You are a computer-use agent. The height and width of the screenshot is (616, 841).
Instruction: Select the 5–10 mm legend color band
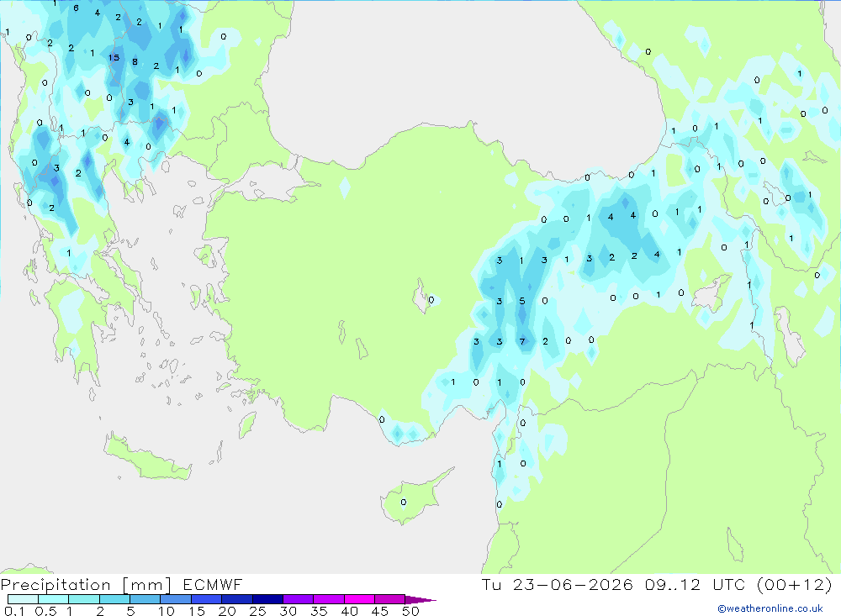coord(145,599)
